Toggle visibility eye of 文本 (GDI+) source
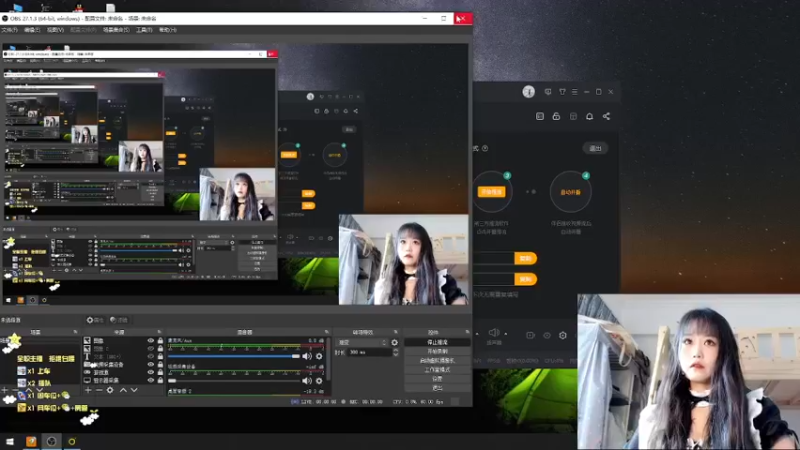Viewport: 800px width, 450px height. pos(151,357)
